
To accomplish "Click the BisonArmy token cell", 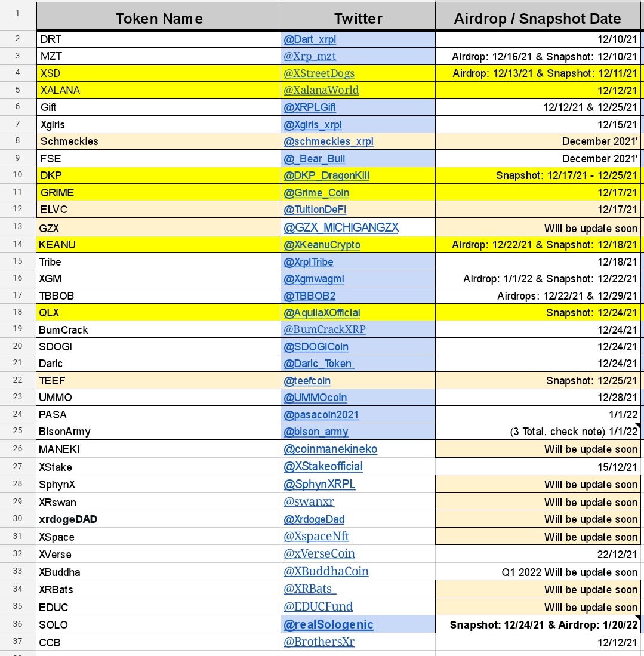I will 159,432.
